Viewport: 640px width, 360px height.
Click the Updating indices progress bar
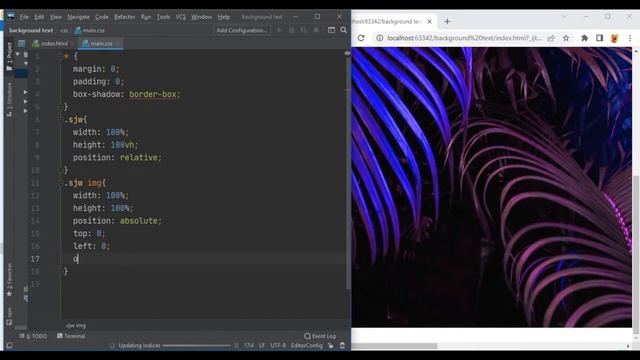[x=197, y=346]
